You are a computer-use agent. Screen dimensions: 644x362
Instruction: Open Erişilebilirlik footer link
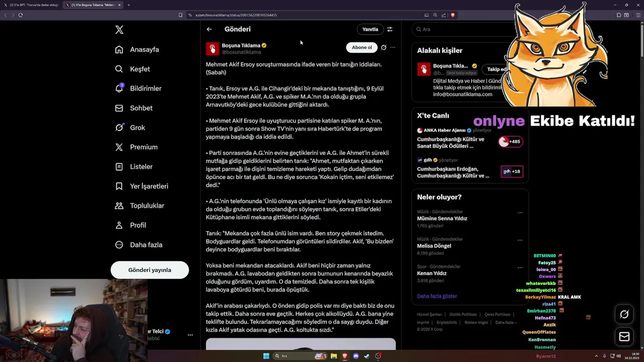point(447,322)
